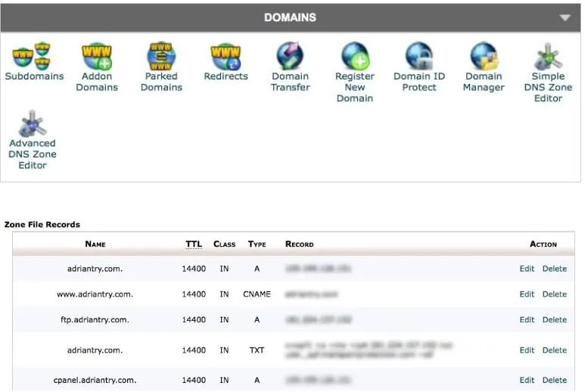Click the TTL column header
This screenshot has height=392, width=585.
194,244
